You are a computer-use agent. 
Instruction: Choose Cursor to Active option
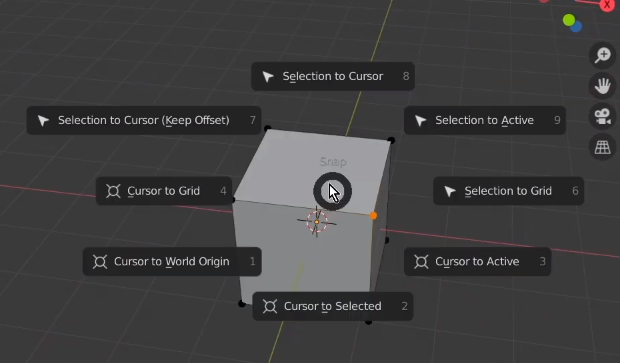(477, 261)
